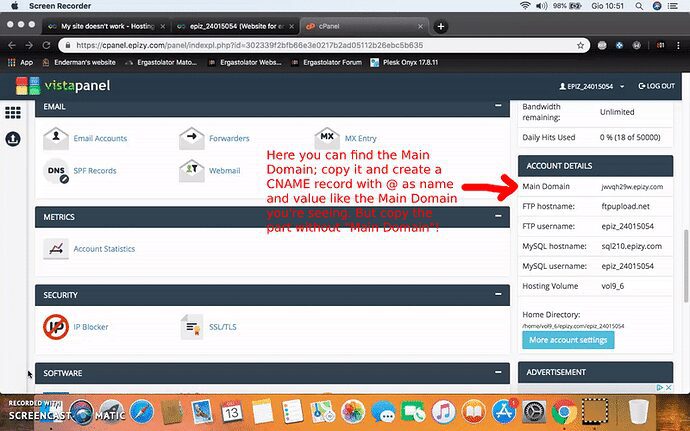Image resolution: width=690 pixels, height=431 pixels.
Task: Click MySQL hostname value sql210.epizy.com
Action: point(631,246)
